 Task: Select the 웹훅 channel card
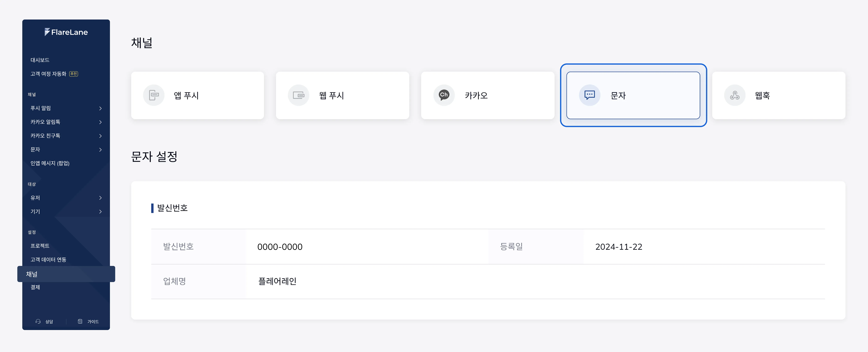(x=778, y=95)
